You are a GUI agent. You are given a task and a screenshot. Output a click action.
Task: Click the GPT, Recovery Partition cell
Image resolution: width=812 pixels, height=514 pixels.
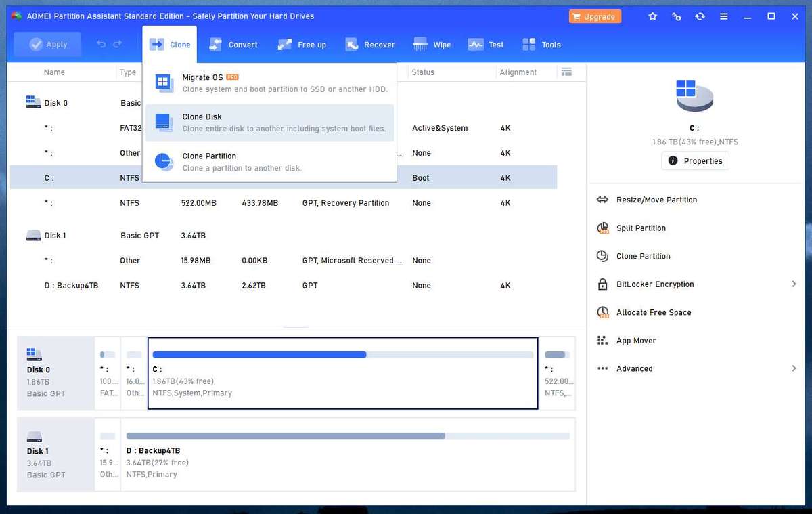tap(346, 203)
